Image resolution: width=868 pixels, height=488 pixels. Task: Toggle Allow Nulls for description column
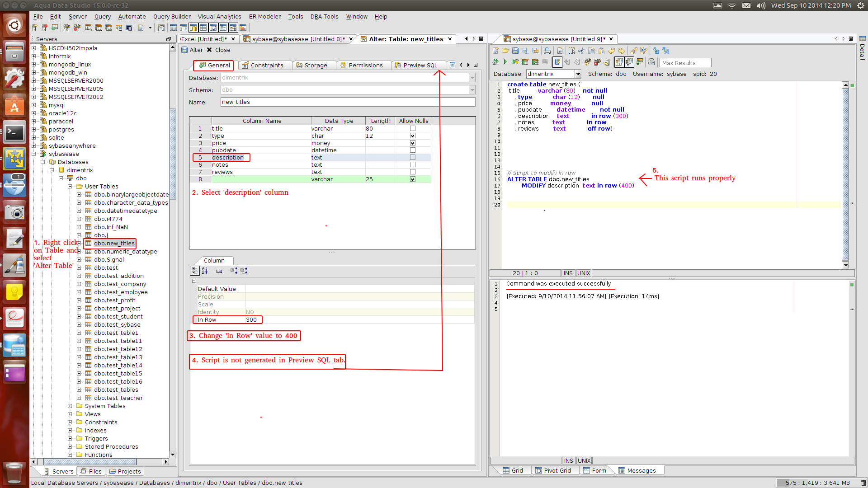point(412,158)
